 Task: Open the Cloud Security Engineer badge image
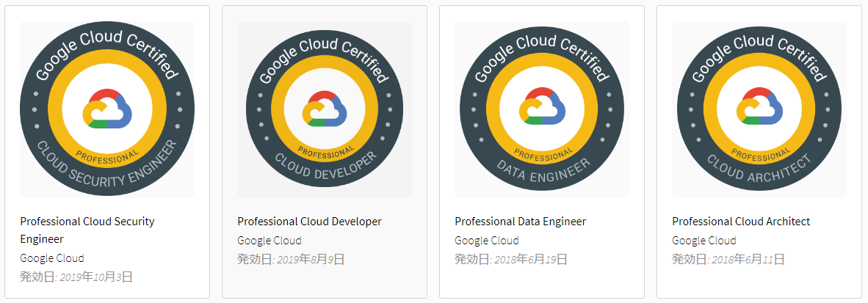[x=107, y=109]
